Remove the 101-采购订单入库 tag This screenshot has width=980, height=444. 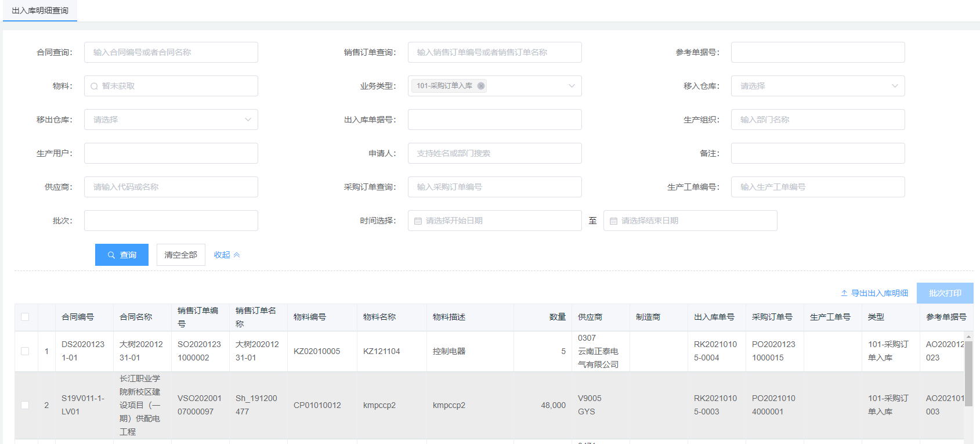pyautogui.click(x=480, y=86)
